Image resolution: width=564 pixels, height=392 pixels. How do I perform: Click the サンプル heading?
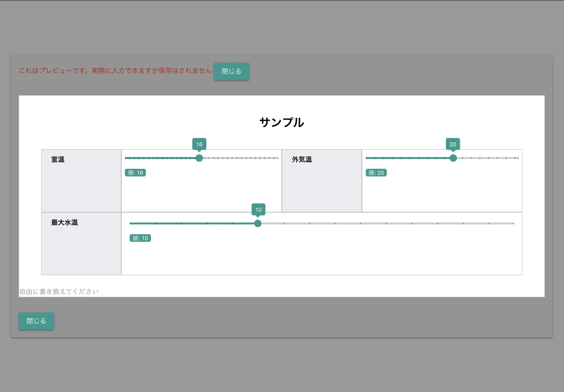point(281,122)
